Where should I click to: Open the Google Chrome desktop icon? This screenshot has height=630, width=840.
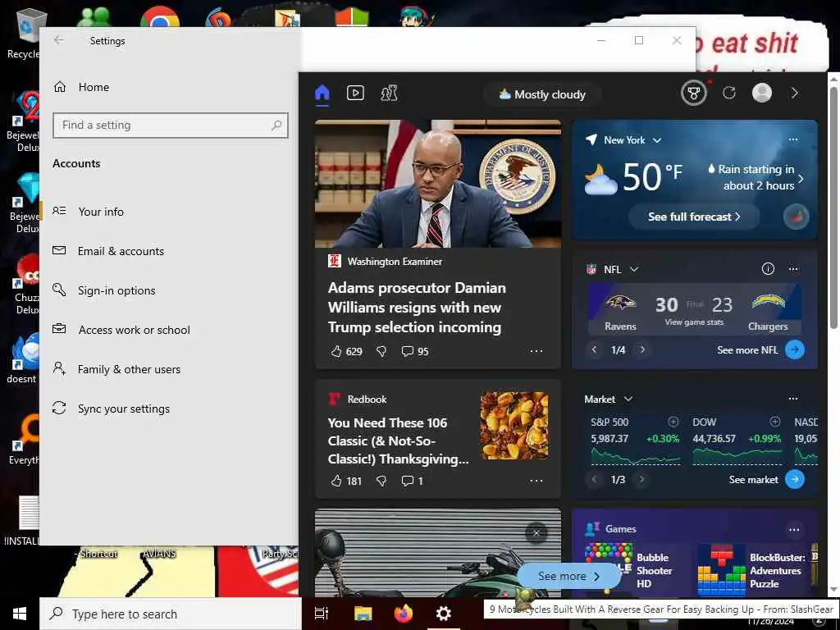click(160, 16)
